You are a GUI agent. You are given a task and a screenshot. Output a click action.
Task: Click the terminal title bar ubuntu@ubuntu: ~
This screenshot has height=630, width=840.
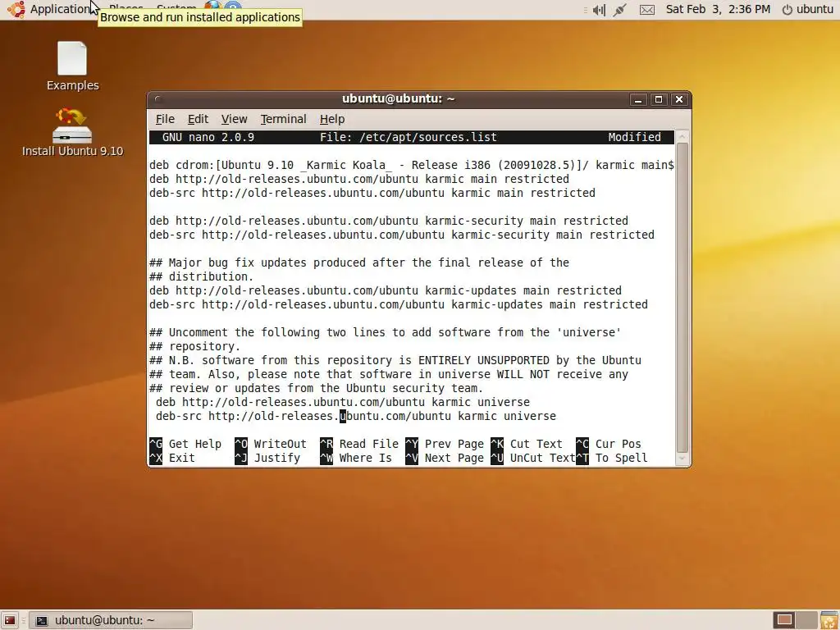[398, 98]
